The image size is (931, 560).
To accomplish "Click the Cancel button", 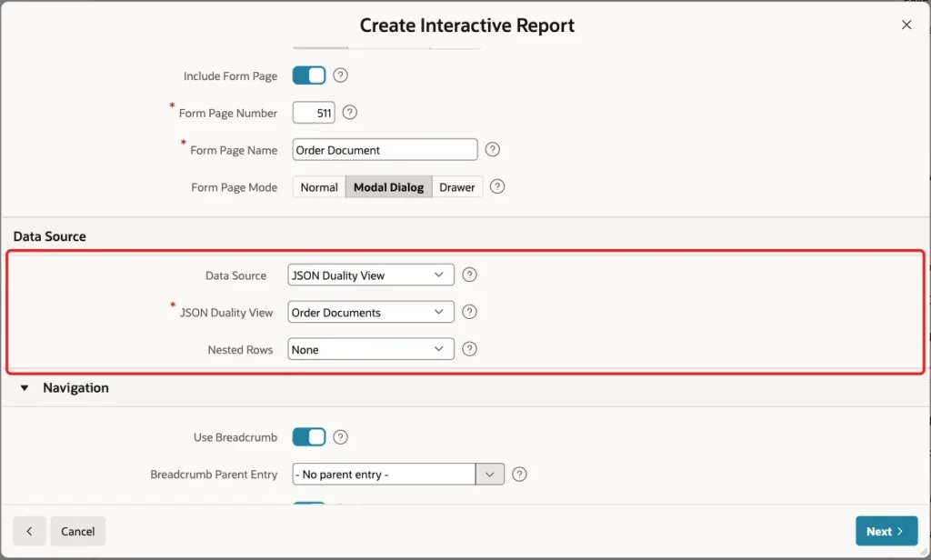I will (78, 531).
